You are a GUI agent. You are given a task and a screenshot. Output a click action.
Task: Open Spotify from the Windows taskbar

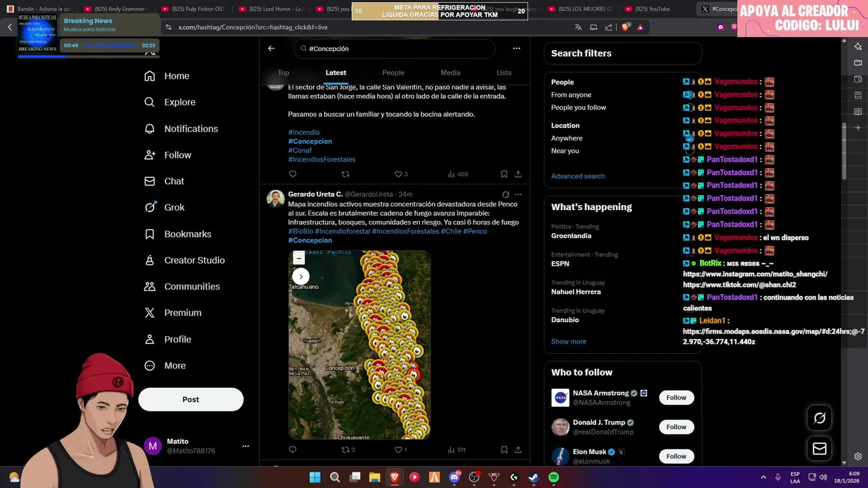(x=553, y=477)
